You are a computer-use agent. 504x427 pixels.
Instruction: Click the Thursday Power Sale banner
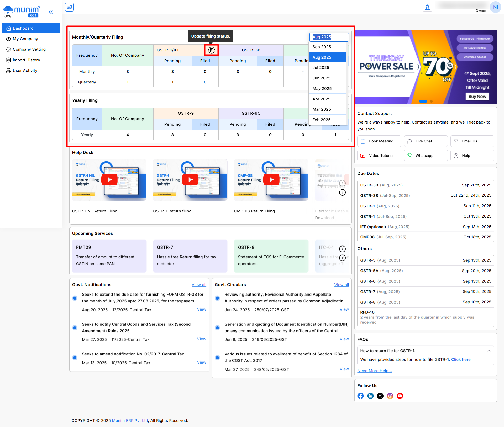pyautogui.click(x=426, y=67)
